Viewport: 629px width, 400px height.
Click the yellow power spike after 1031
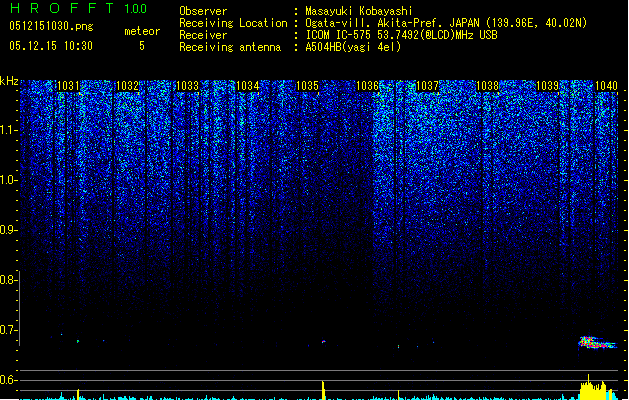point(78,394)
